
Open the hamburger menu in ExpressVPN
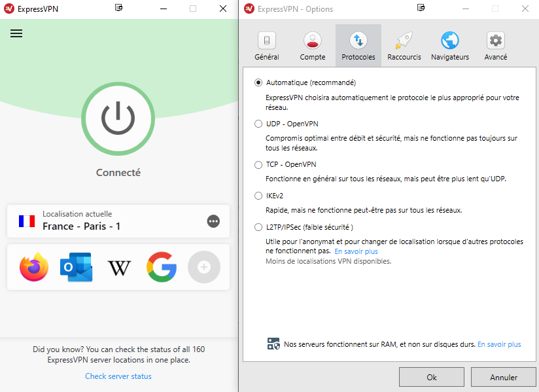(x=16, y=33)
